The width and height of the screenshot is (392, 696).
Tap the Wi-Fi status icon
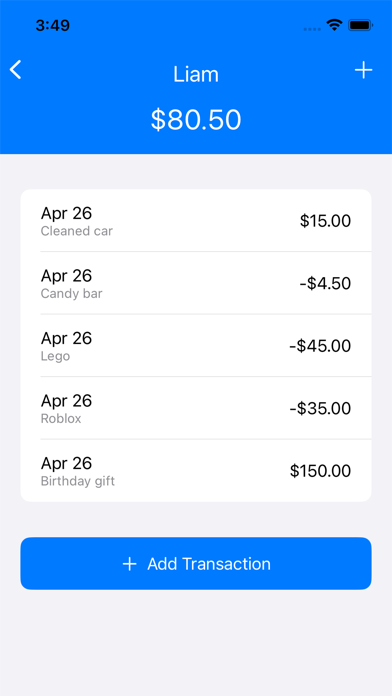334,25
